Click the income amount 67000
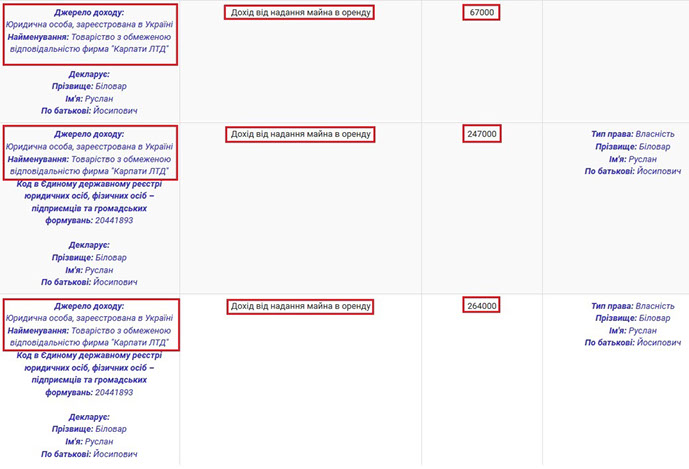 [481, 12]
